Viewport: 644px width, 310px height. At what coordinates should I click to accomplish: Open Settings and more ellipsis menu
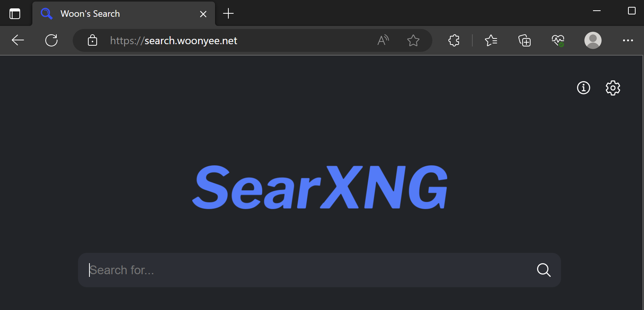pos(628,40)
